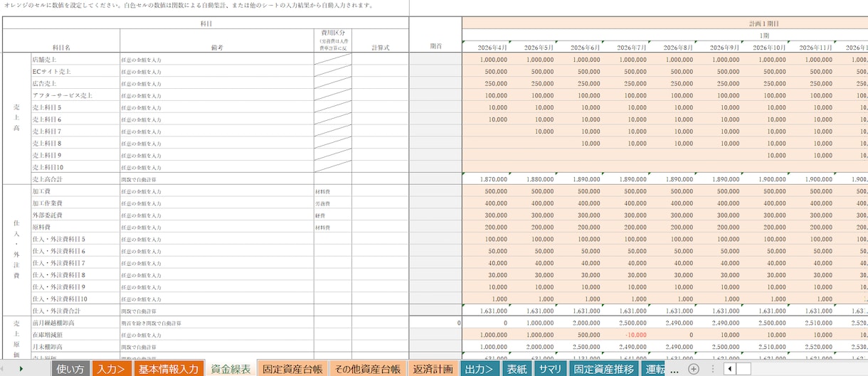Open the 基本情報入力 sheet tab
868x376 pixels.
169,369
